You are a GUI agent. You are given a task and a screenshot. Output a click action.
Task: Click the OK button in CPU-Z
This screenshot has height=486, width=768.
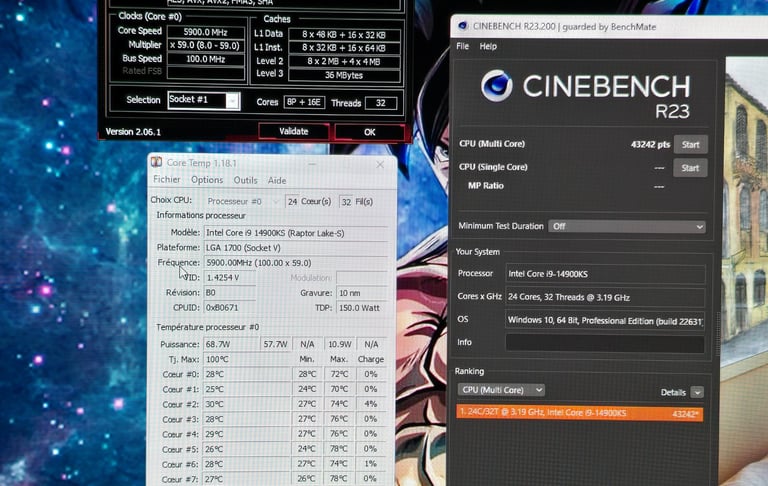[369, 132]
